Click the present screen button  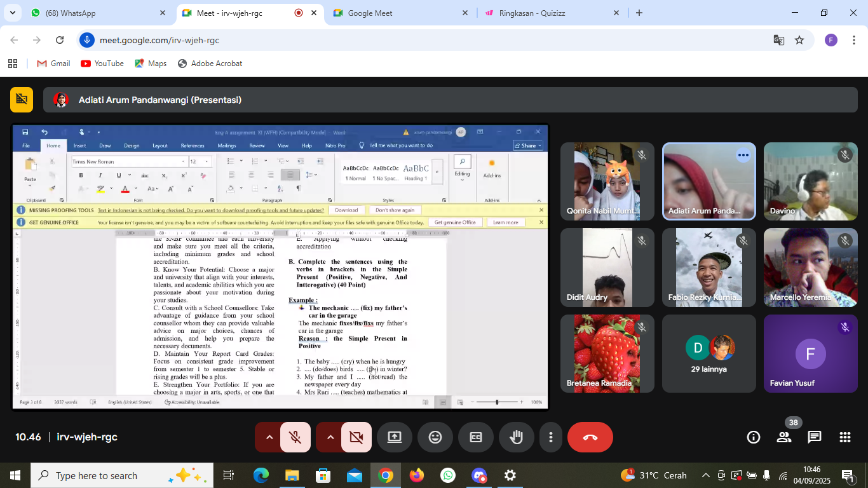click(395, 437)
